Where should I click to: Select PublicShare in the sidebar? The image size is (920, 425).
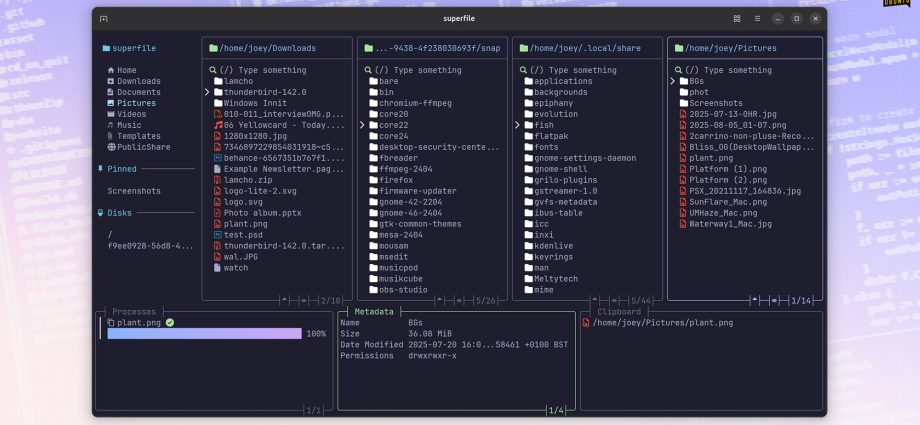click(138, 147)
